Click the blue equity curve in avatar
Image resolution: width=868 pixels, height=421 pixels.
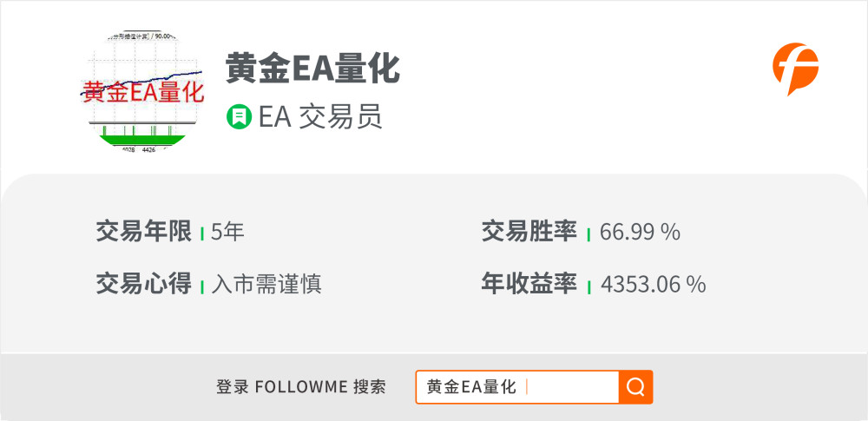click(141, 83)
